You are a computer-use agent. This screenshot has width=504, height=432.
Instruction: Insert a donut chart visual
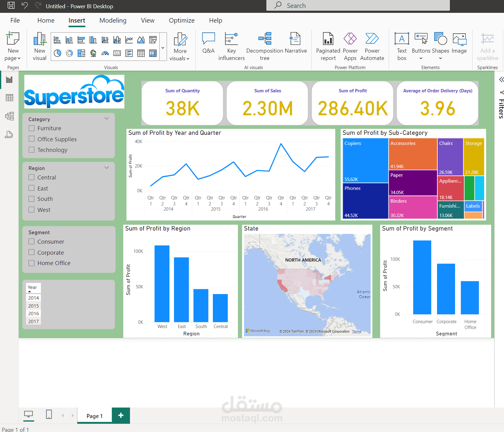pyautogui.click(x=69, y=53)
